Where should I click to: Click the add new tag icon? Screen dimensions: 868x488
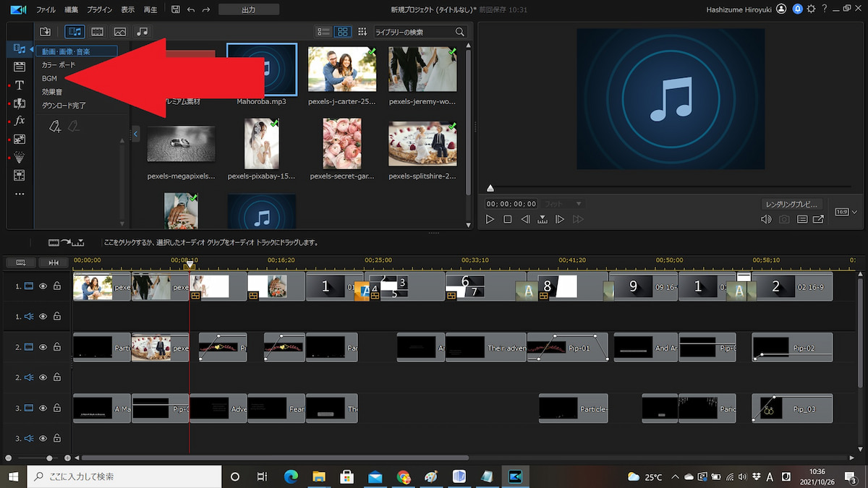(x=55, y=127)
